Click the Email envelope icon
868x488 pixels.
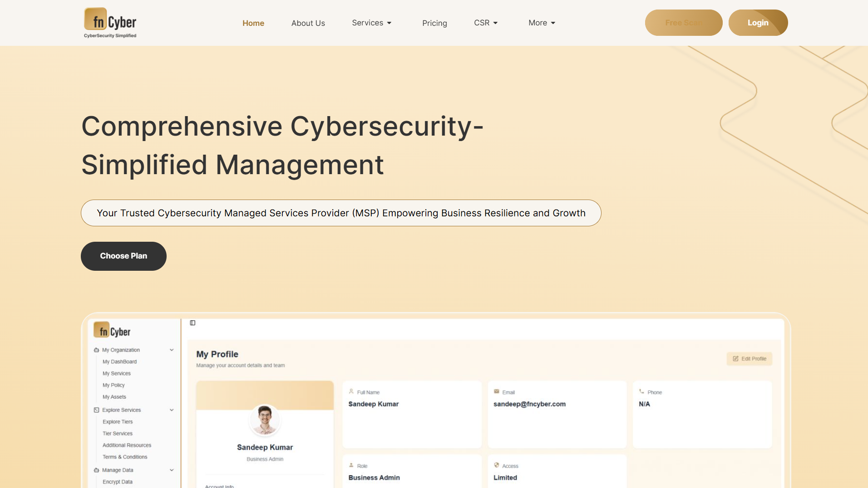496,392
